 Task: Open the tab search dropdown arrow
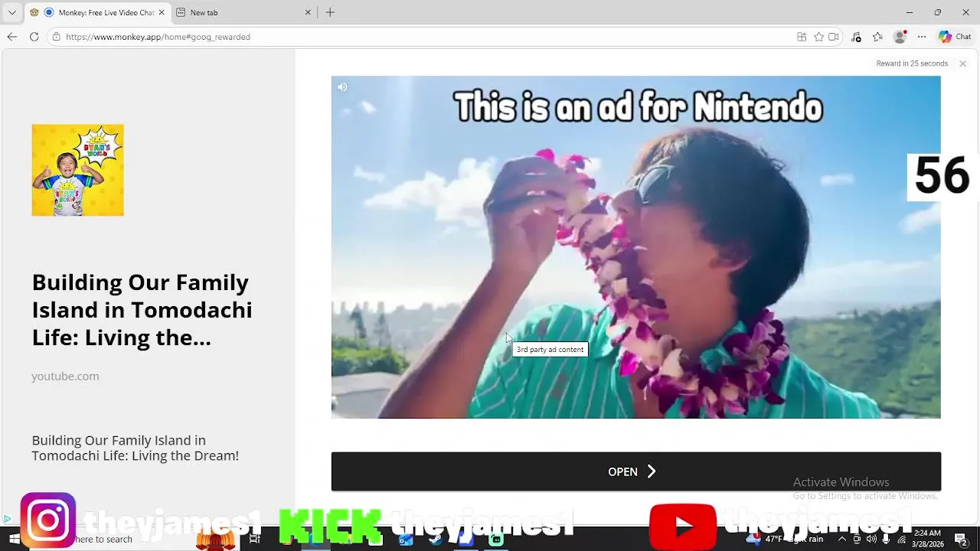pyautogui.click(x=11, y=12)
